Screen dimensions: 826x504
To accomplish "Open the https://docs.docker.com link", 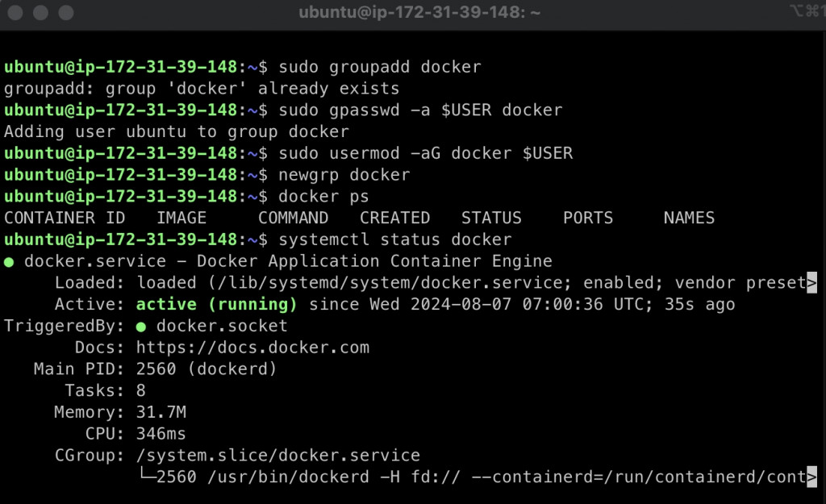I will [x=252, y=348].
